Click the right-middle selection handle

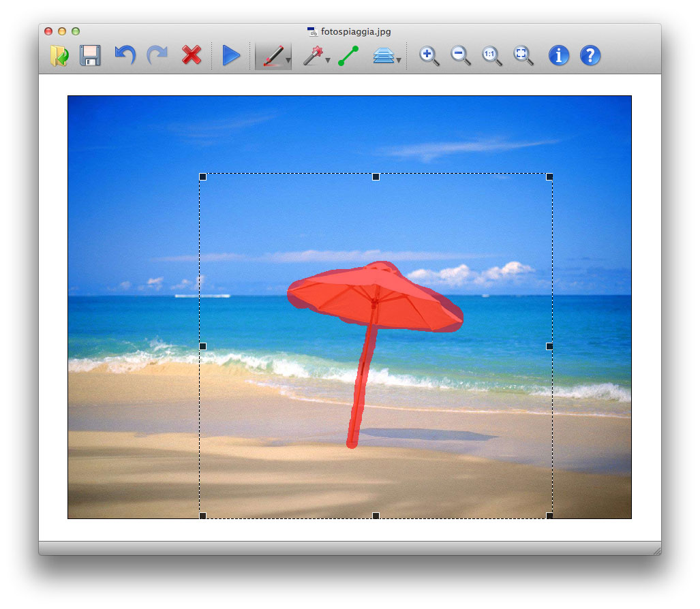point(549,346)
